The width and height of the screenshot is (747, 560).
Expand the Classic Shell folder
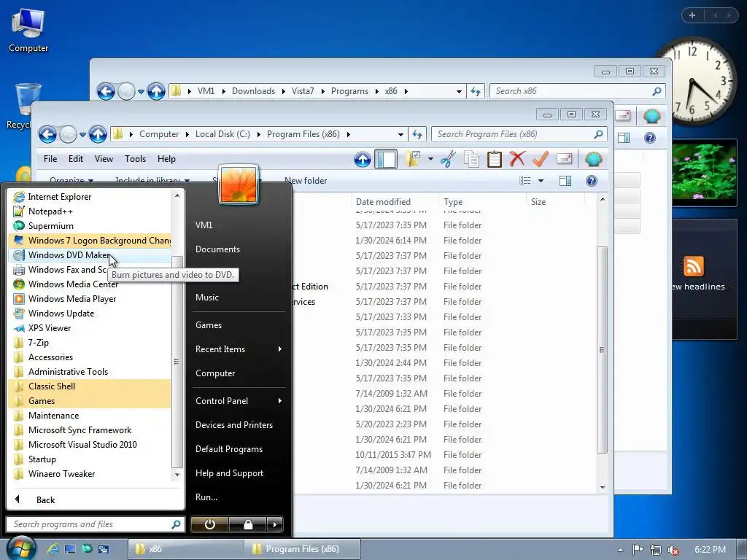(90, 386)
